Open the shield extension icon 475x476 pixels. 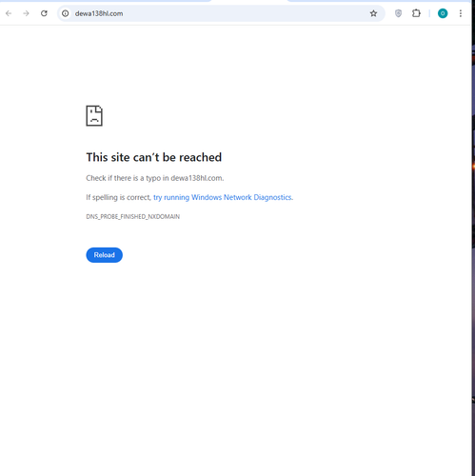[x=398, y=13]
